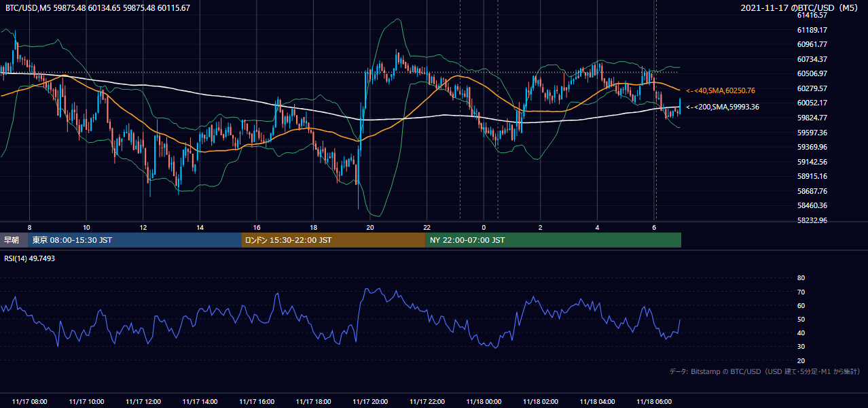Click the 58232.96 bottom price axis label
The image size is (868, 408).
tap(812, 220)
